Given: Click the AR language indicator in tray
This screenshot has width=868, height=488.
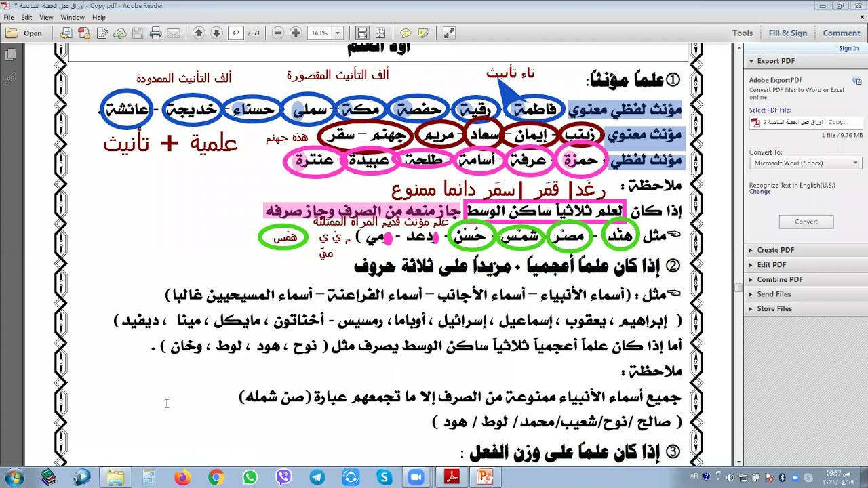Looking at the screenshot, I should [x=694, y=476].
